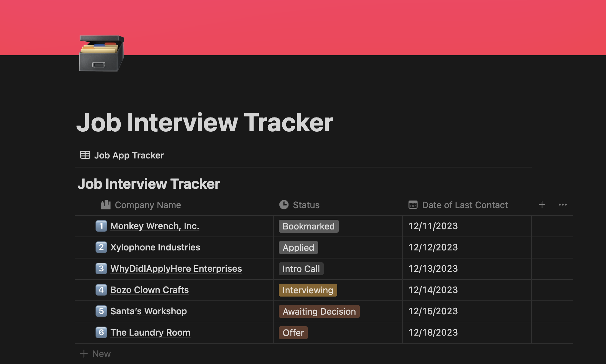Edit the date 12/13/2023
Image resolution: width=606 pixels, height=364 pixels.
[433, 268]
